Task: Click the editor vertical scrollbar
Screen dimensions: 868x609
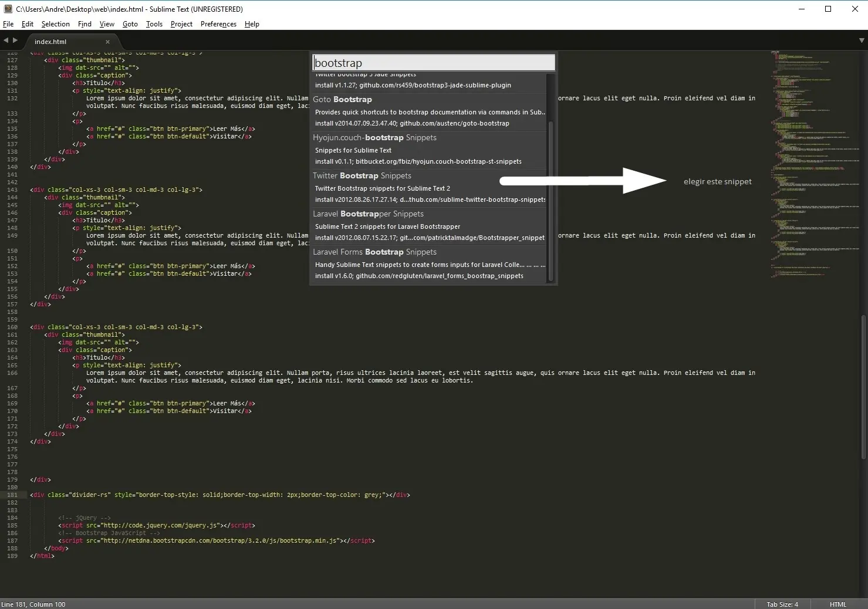Action: coord(864,387)
